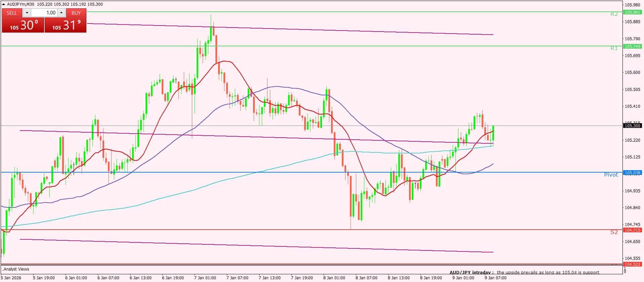Click the 8 Jan 19:00 time label
Screen dimensions: 644x282
tap(431, 278)
